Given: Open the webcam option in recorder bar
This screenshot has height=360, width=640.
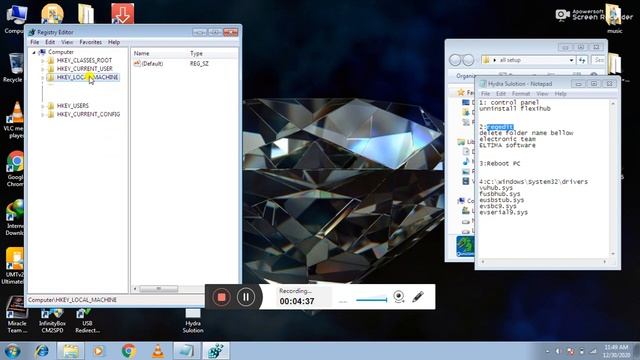Looking at the screenshot, I should coord(399,297).
